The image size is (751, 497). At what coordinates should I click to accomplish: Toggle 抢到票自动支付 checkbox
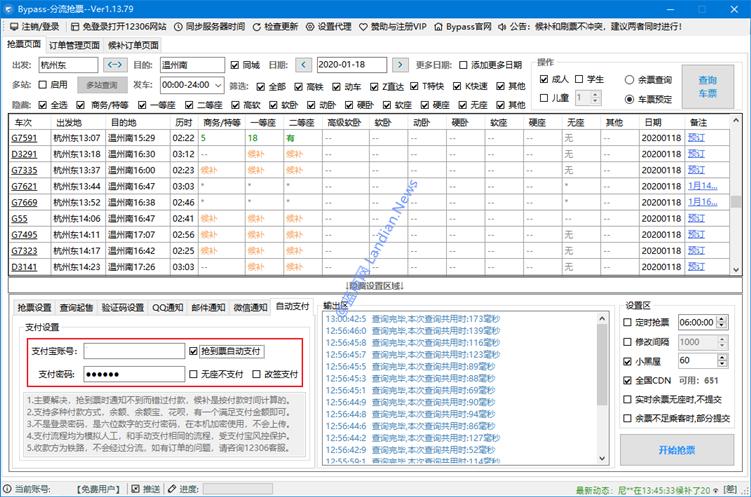[193, 351]
